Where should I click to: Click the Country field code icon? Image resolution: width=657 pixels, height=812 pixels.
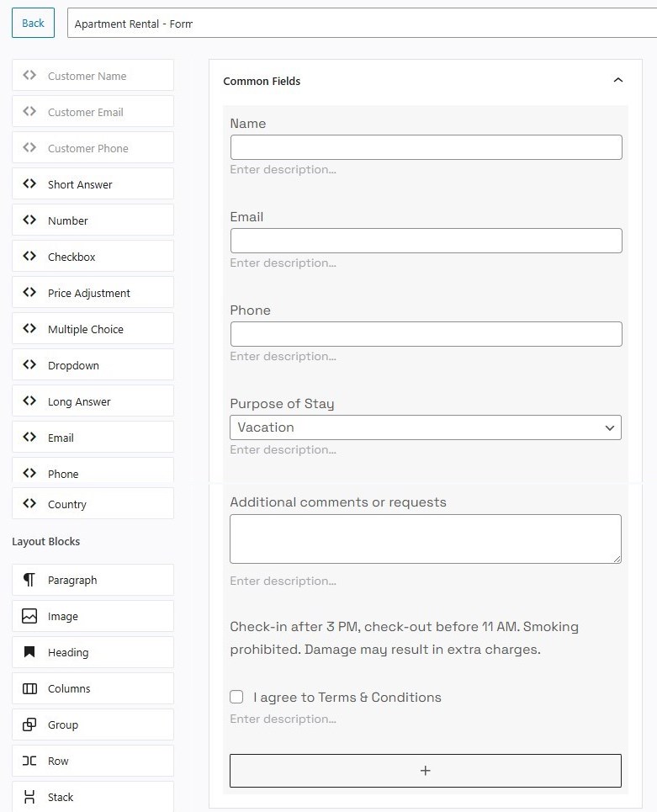click(x=29, y=504)
